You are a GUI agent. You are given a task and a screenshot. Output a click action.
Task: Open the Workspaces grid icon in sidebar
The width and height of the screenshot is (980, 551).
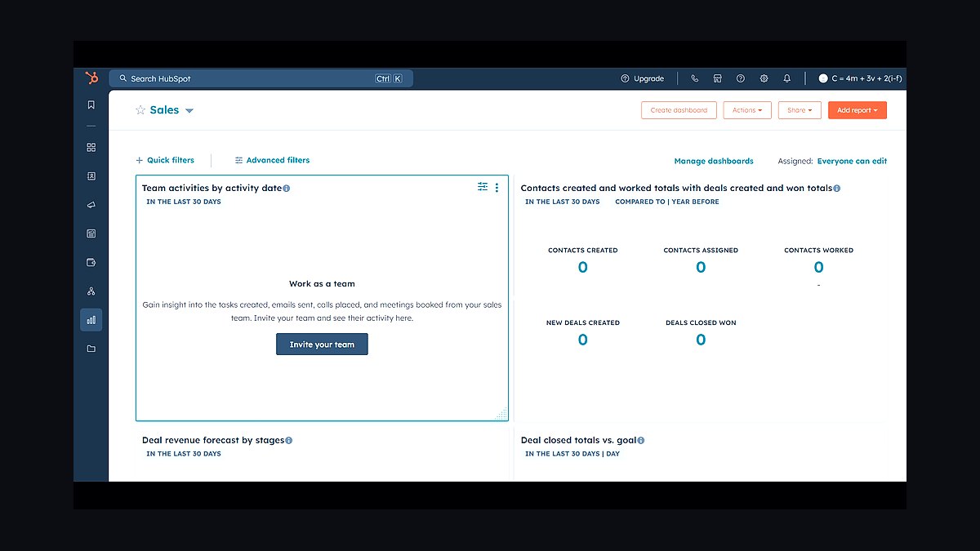pyautogui.click(x=91, y=148)
